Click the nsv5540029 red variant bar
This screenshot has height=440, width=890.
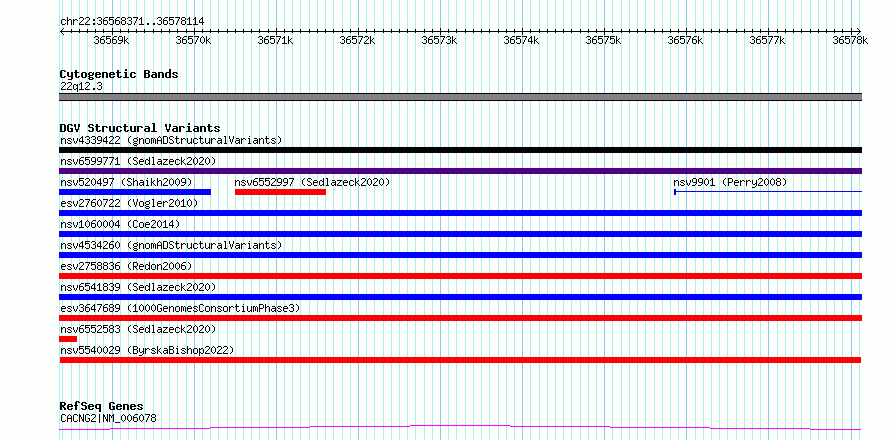pyautogui.click(x=460, y=360)
